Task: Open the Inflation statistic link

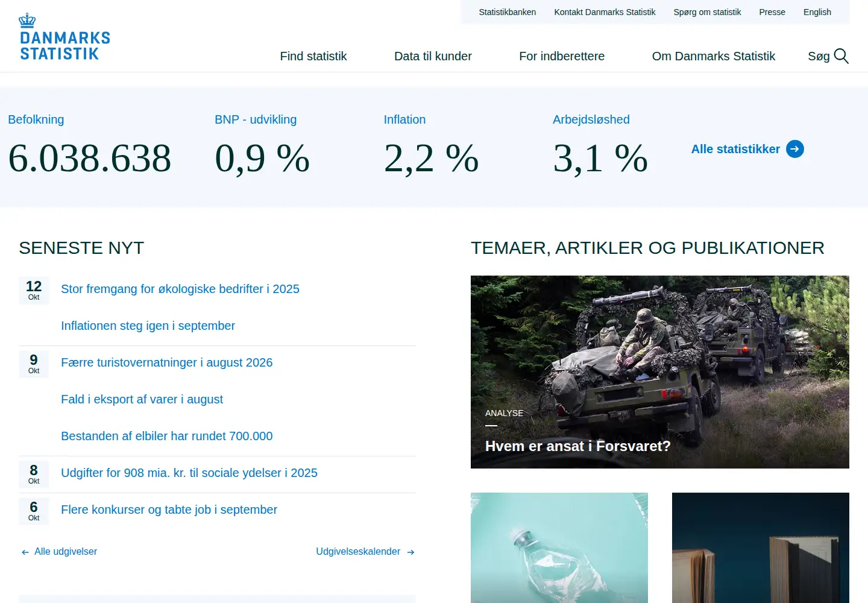Action: coord(404,119)
